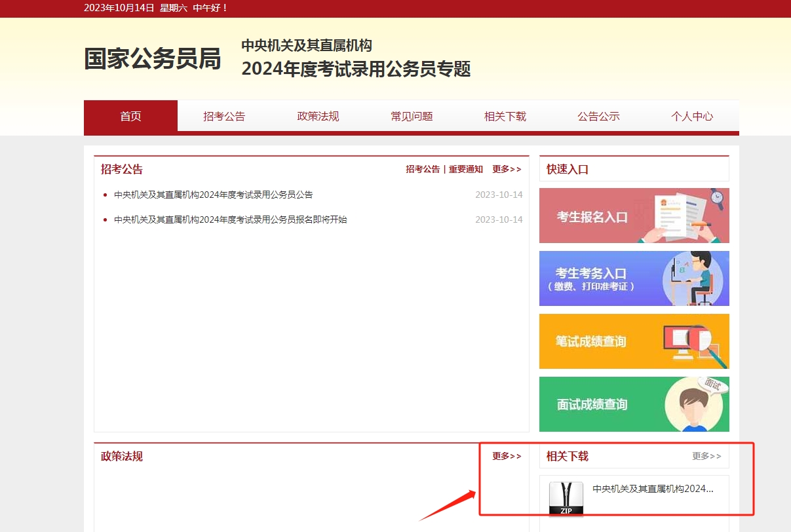Click 更多>> in the 政策法规 panel

click(x=507, y=456)
